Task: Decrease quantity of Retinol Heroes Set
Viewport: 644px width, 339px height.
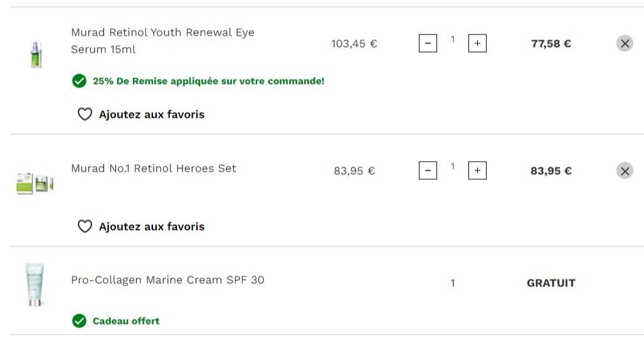Action: point(428,170)
